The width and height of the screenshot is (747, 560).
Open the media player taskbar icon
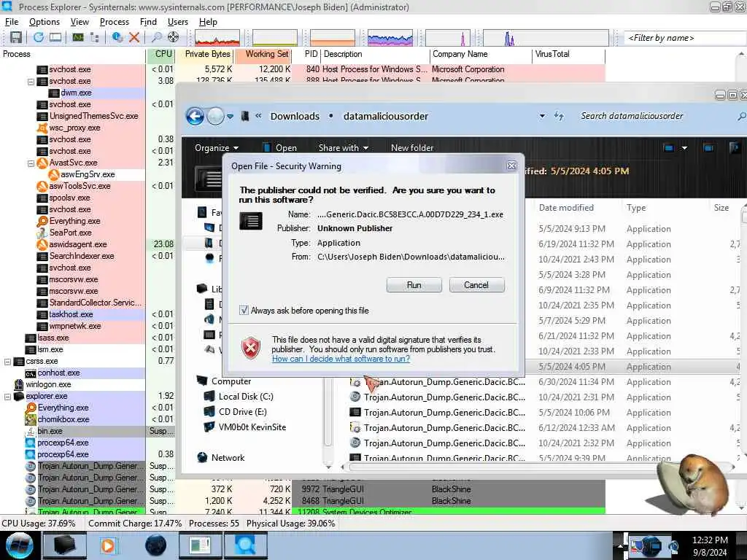[x=108, y=545]
